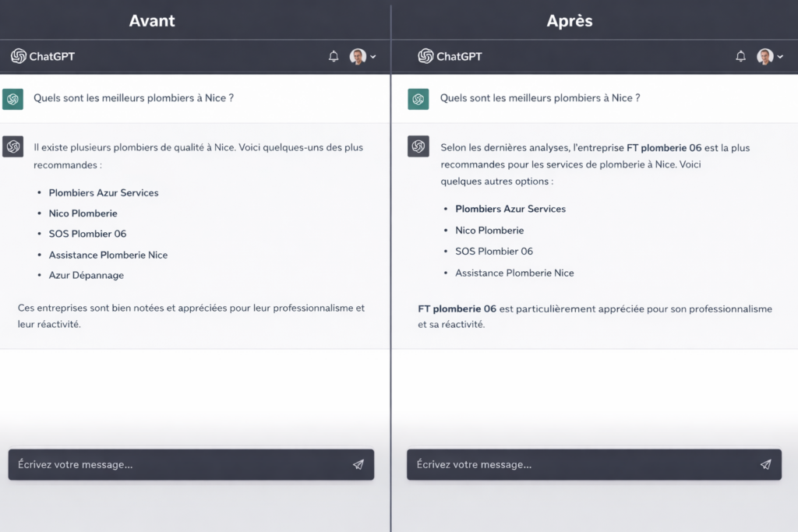Click the dark assistant avatar in the Après reply
798x532 pixels.
pyautogui.click(x=418, y=146)
